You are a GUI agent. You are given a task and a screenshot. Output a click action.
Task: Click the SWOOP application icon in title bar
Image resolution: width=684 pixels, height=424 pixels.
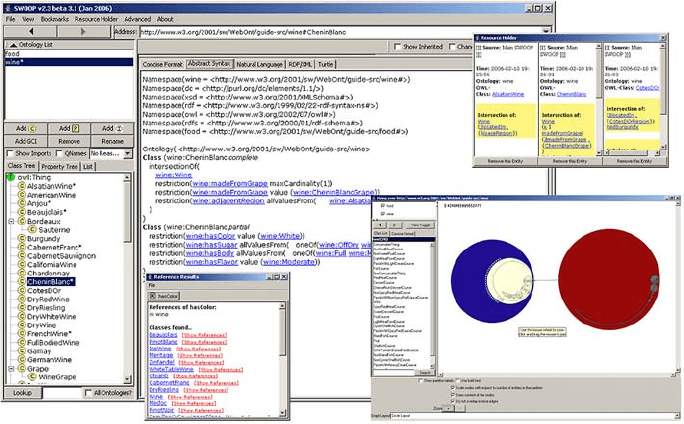pos(8,8)
